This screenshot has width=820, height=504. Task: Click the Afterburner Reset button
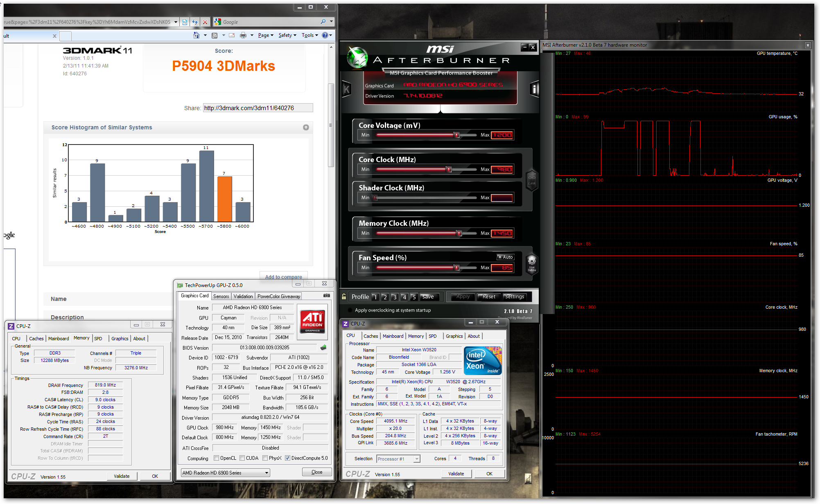(x=489, y=297)
